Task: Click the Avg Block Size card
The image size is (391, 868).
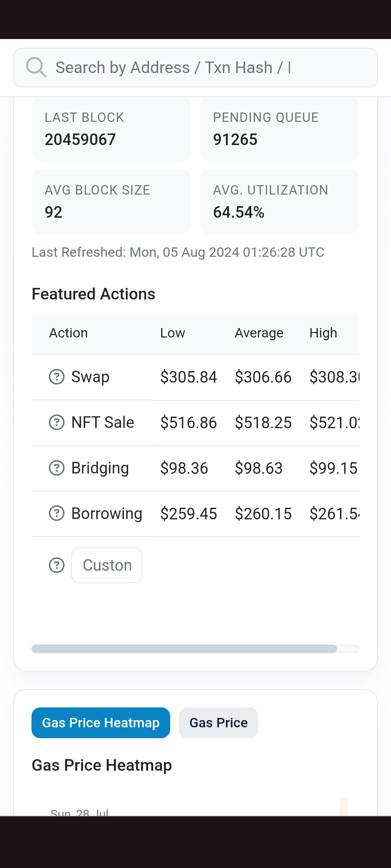Action: (111, 201)
